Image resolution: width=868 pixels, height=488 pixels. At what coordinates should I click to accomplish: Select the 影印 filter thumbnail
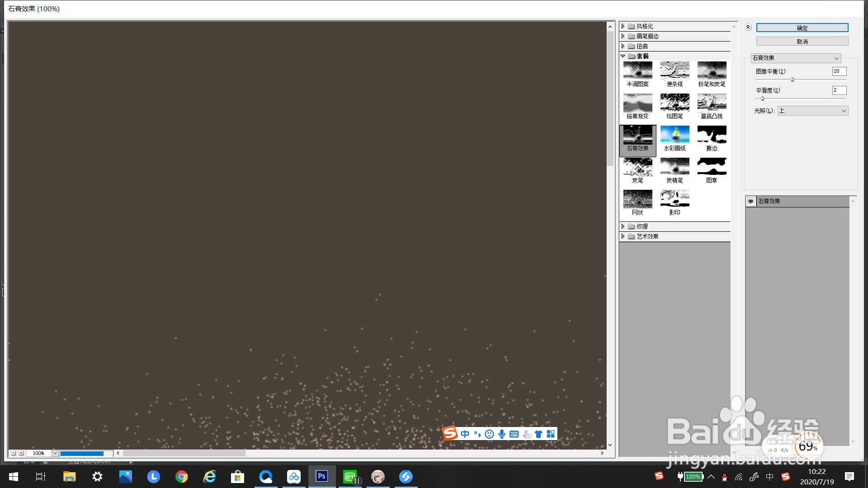675,199
